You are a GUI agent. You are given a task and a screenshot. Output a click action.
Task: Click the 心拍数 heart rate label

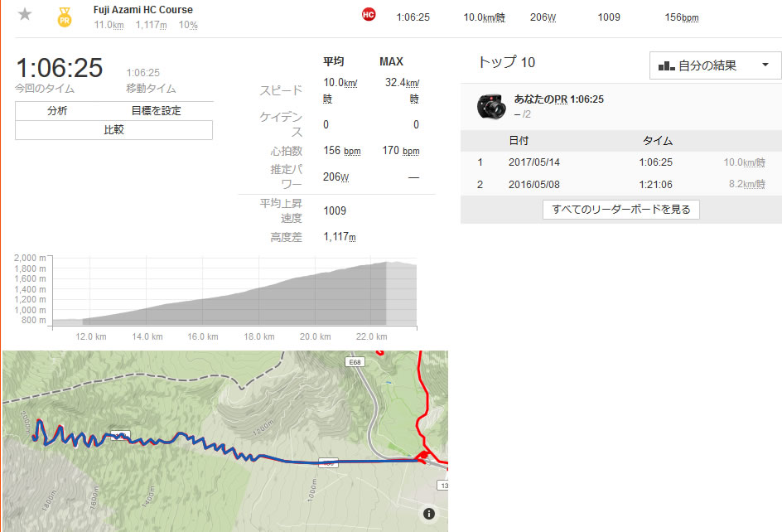coord(287,151)
